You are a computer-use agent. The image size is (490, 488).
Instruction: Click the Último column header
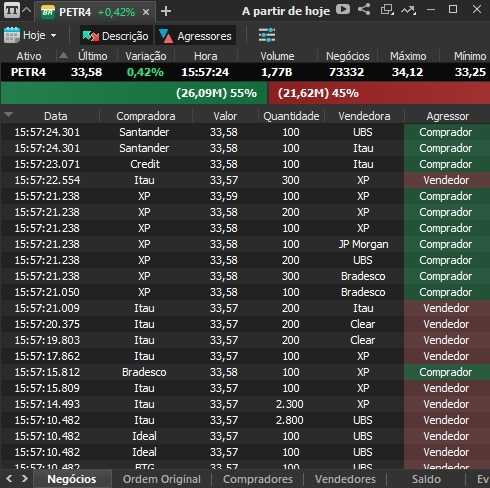92,56
